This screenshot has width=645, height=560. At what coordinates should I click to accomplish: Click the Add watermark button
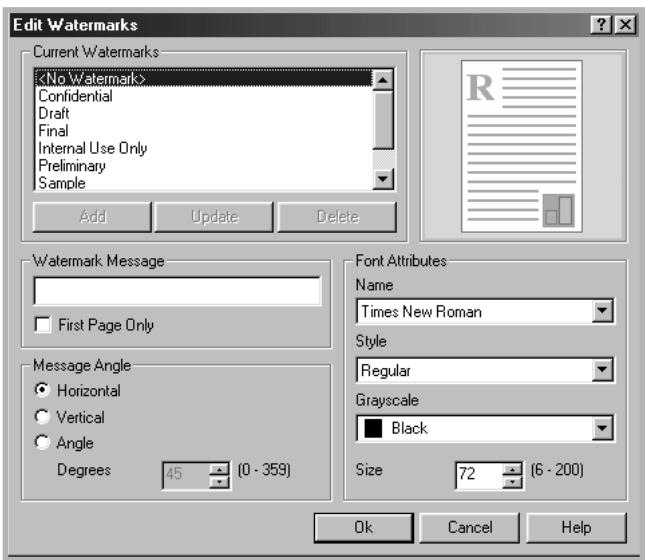[92, 216]
